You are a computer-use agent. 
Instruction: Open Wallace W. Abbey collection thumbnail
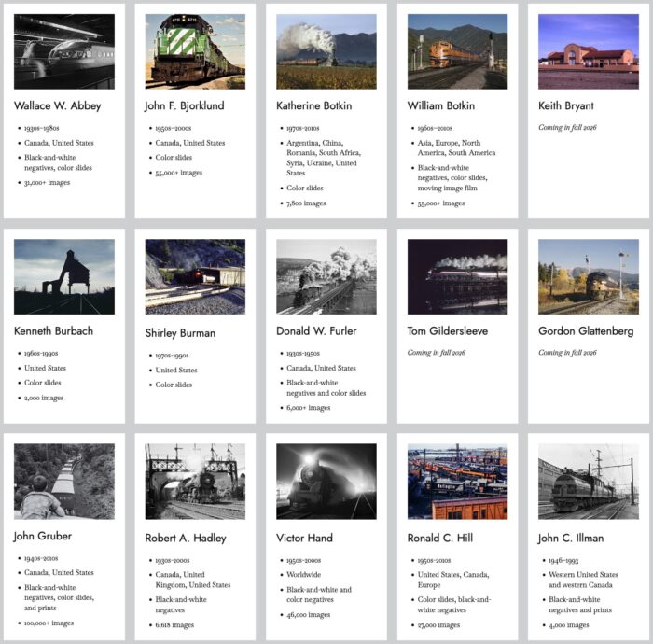(x=63, y=51)
